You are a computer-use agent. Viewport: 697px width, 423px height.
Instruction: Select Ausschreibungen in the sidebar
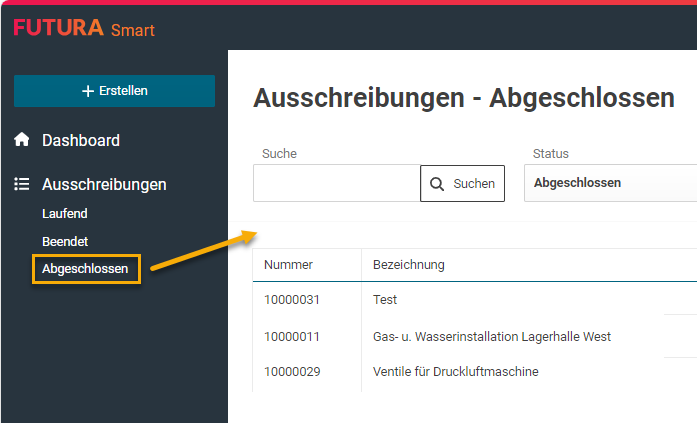click(x=104, y=185)
